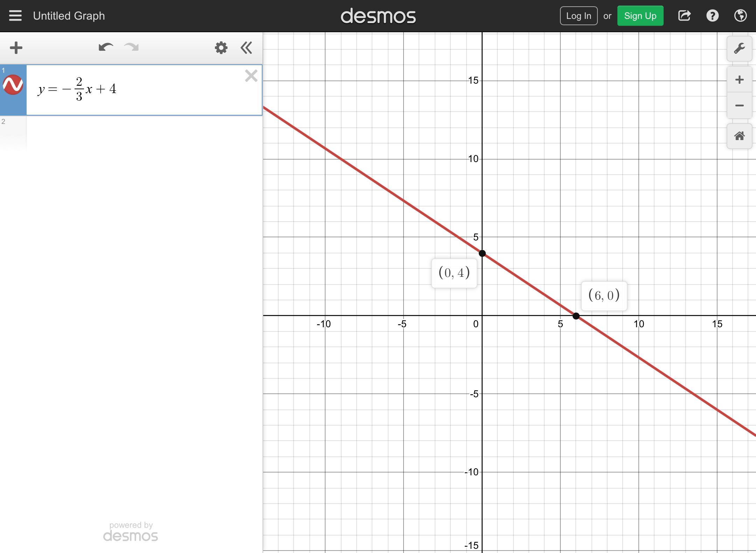Click the redo arrow

point(132,48)
